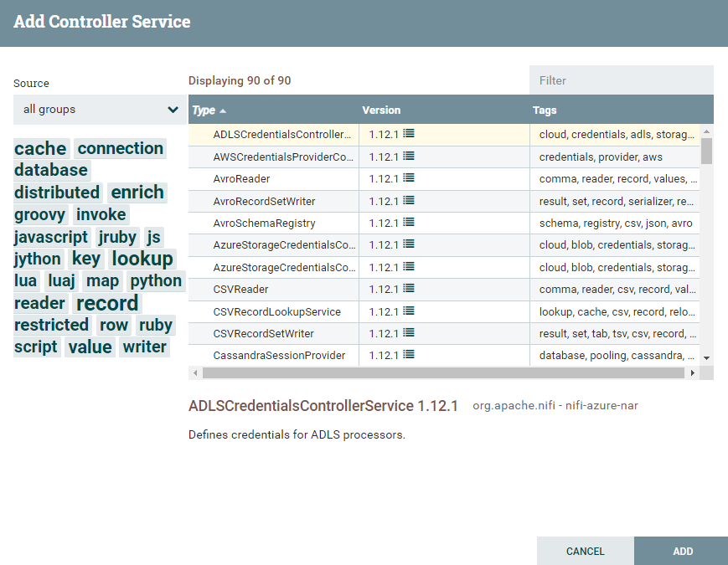Select the 'jython' tag

(x=37, y=259)
